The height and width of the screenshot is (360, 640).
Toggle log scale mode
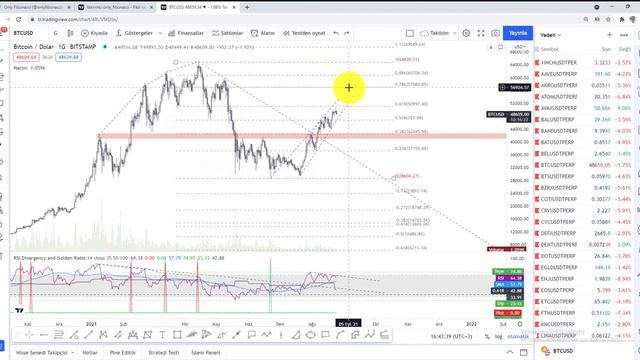[x=498, y=336]
